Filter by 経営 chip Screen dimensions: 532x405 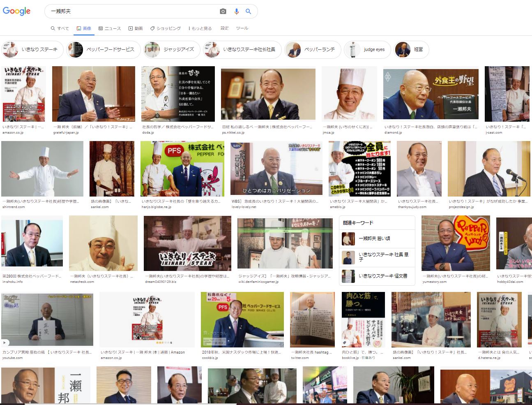[x=411, y=49]
